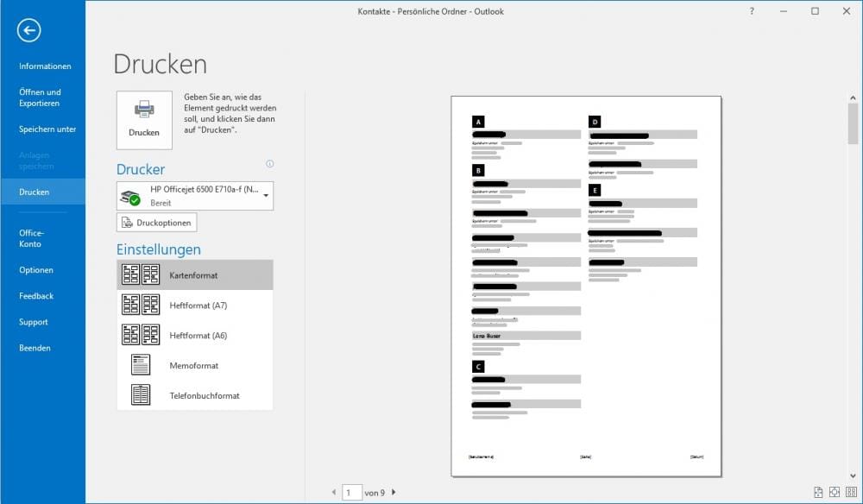Select Telefonbuchformat print style
This screenshot has height=504, width=863.
tap(195, 395)
